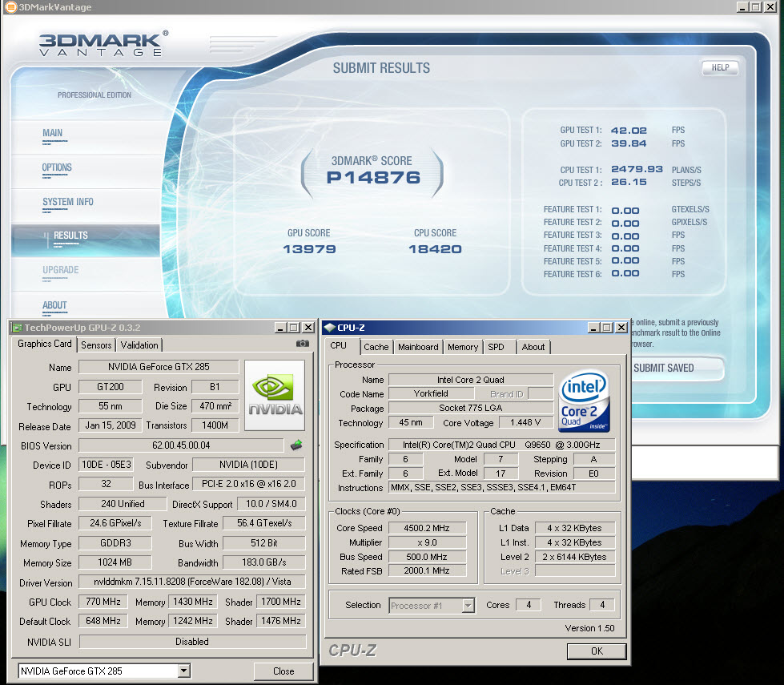Viewport: 784px width, 685px height.
Task: Click the Texture Fillrate value 56.4 GTexel/s
Action: coord(264,523)
